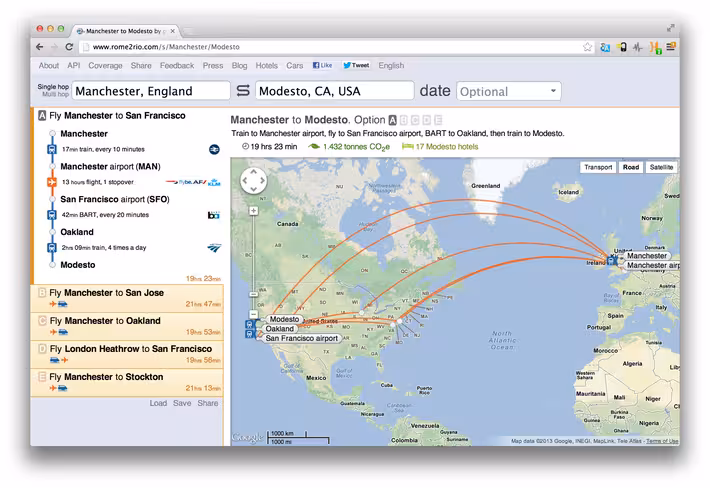Close the Manchester to Modesto tab
Image resolution: width=710 pixels, height=488 pixels.
[173, 31]
